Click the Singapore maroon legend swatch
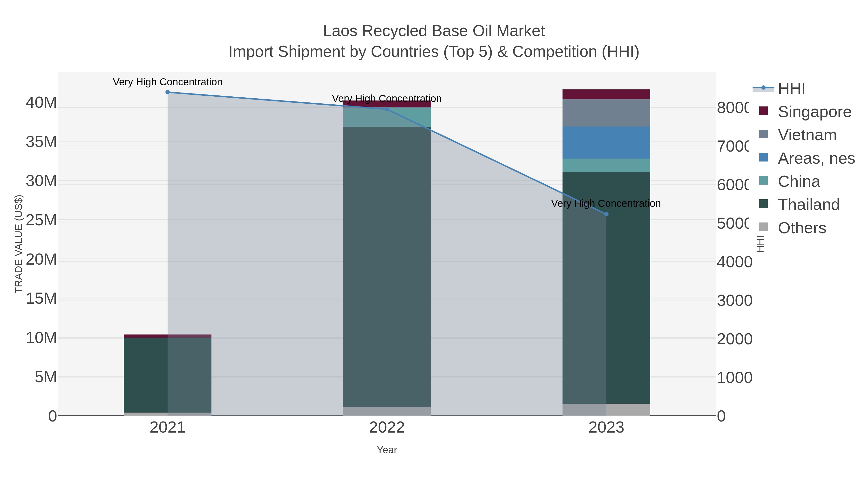Screen dimensions: 868x488 pos(763,111)
